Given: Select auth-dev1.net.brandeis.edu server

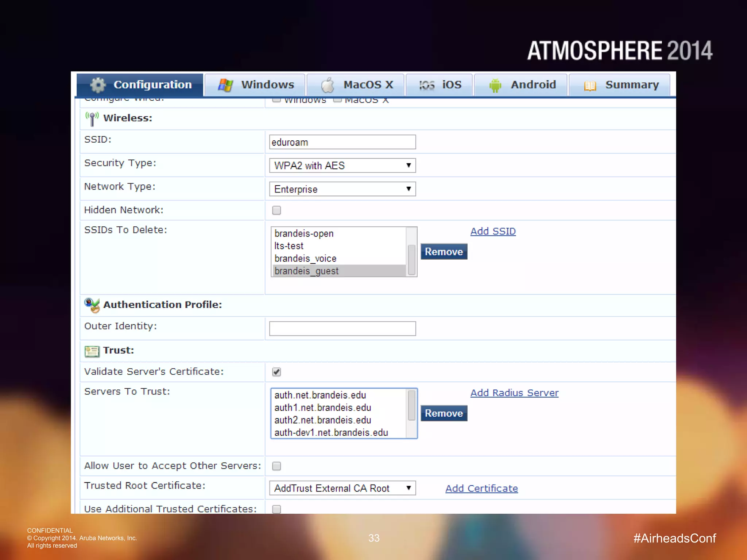Looking at the screenshot, I should 339,432.
